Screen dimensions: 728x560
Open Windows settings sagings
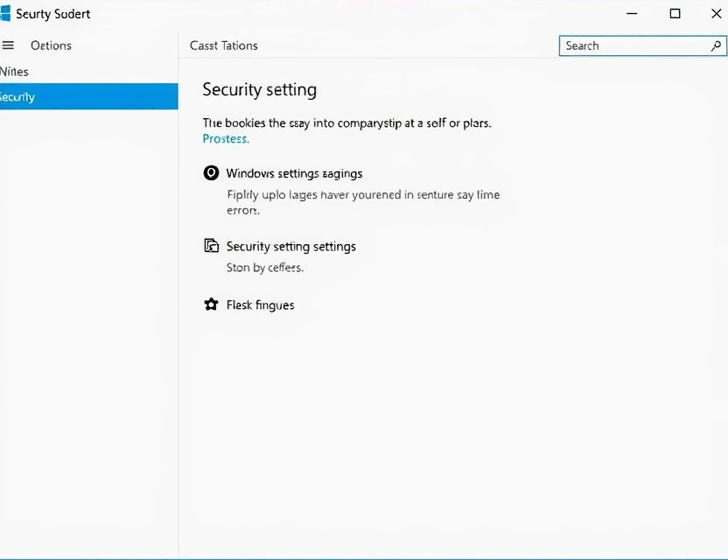294,173
